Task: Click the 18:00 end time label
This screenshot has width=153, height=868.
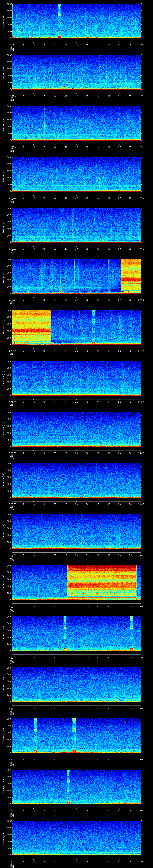Action: (x=141, y=198)
